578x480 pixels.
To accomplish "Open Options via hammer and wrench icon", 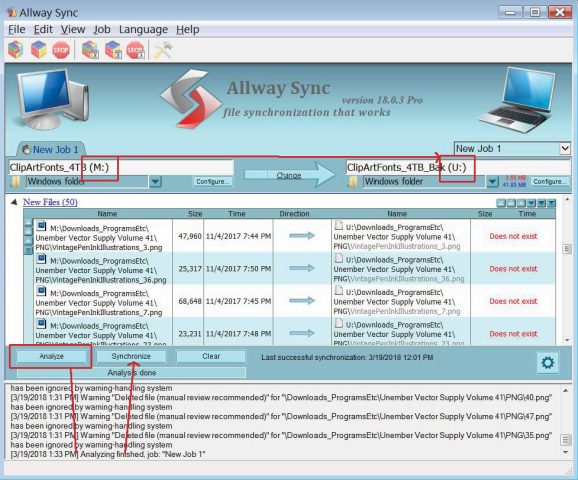I will (x=163, y=50).
